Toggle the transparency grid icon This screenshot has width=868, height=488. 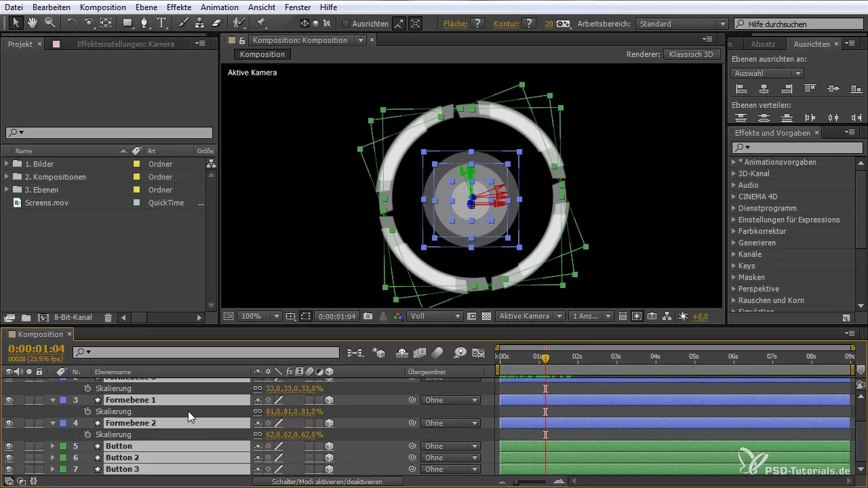tap(486, 317)
